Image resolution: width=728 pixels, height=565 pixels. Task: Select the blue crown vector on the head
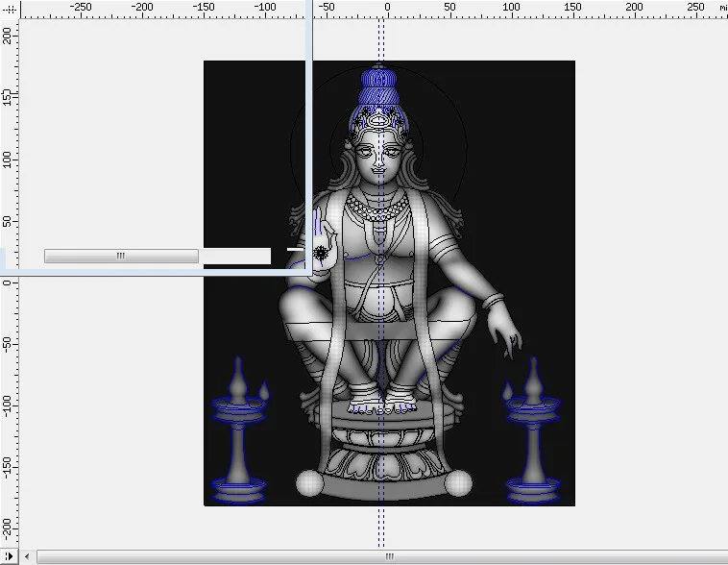378,88
